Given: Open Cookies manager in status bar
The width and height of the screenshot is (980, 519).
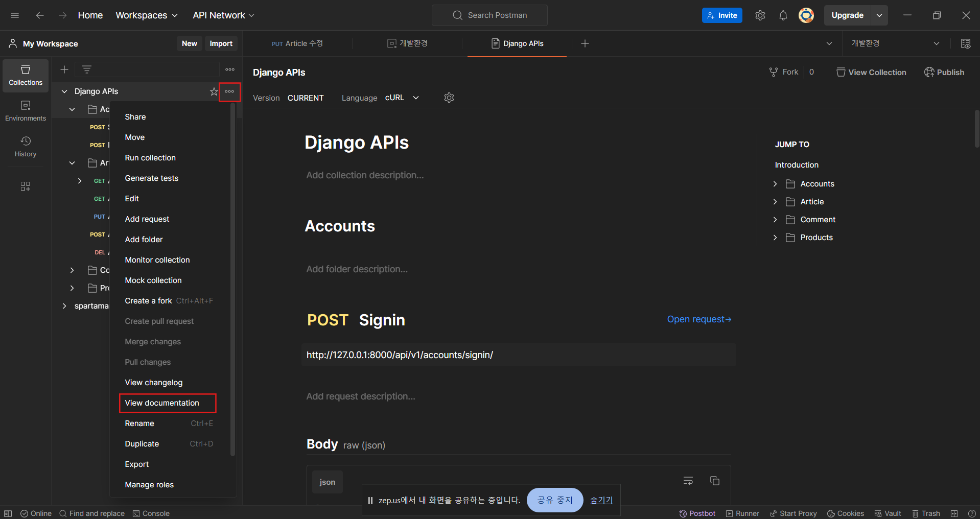Looking at the screenshot, I should coord(846,513).
